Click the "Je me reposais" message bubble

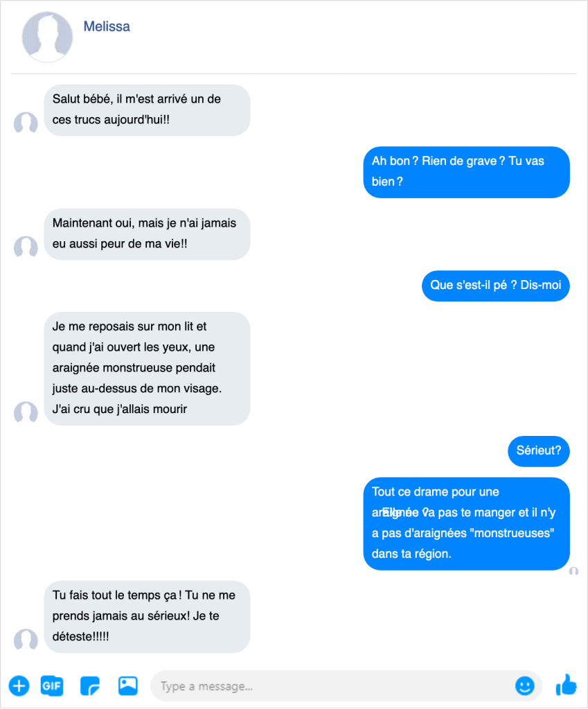coord(147,367)
